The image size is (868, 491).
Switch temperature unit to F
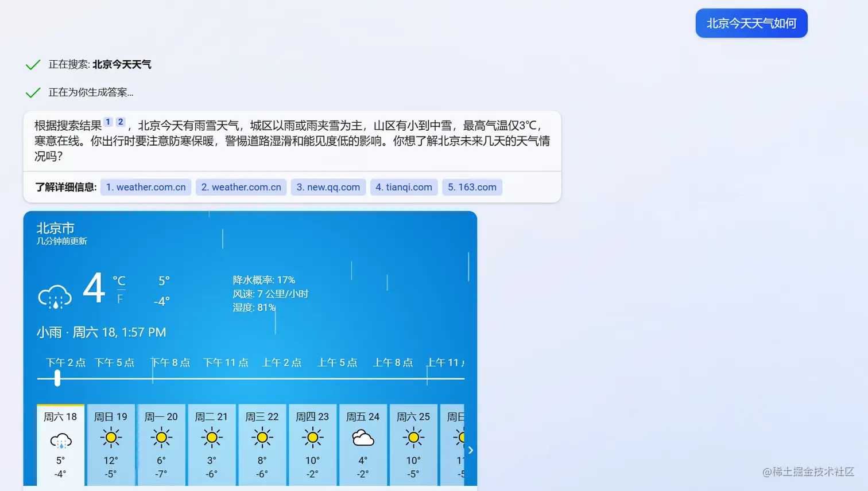(x=120, y=299)
